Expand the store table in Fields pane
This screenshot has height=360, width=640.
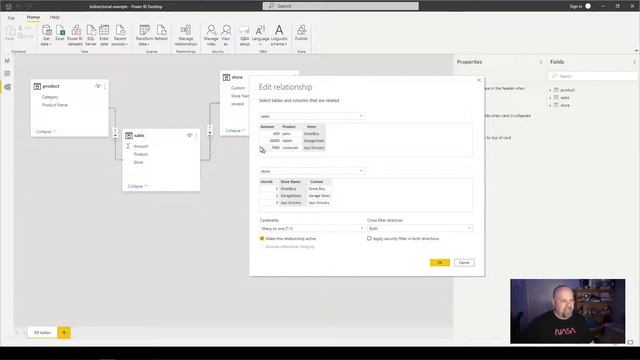point(550,106)
